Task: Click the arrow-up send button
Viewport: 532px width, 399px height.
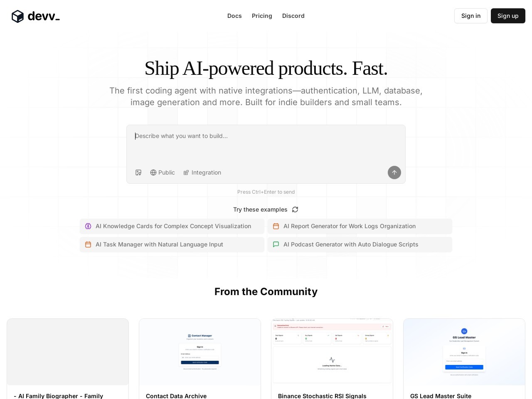Action: [x=394, y=172]
